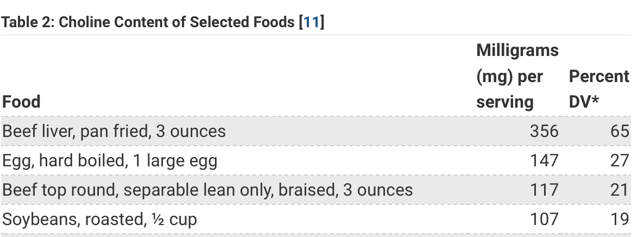Select the Egg, hard boiled row label
The image size is (644, 237).
(x=110, y=160)
